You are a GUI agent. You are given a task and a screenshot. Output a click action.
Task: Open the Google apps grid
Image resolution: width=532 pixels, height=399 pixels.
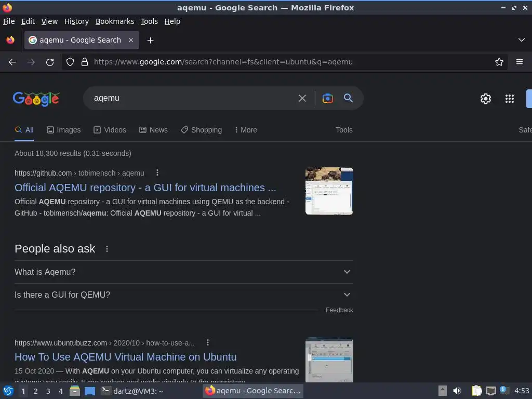point(510,99)
